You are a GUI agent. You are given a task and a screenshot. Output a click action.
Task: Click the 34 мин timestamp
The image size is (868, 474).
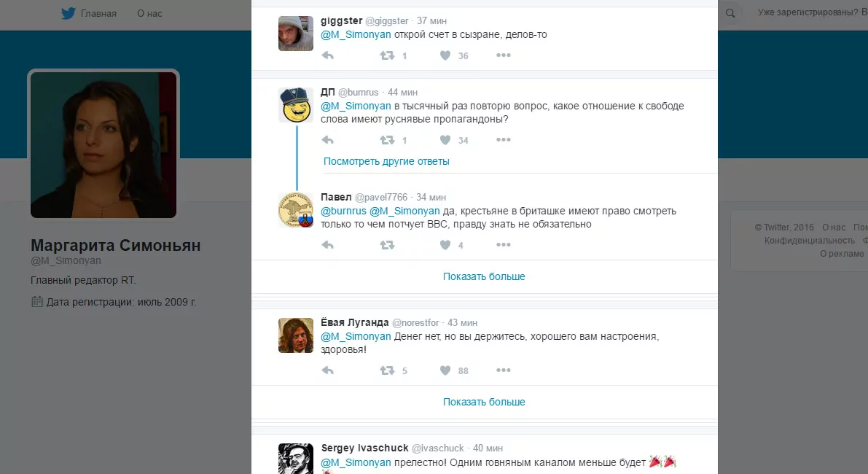tap(431, 197)
